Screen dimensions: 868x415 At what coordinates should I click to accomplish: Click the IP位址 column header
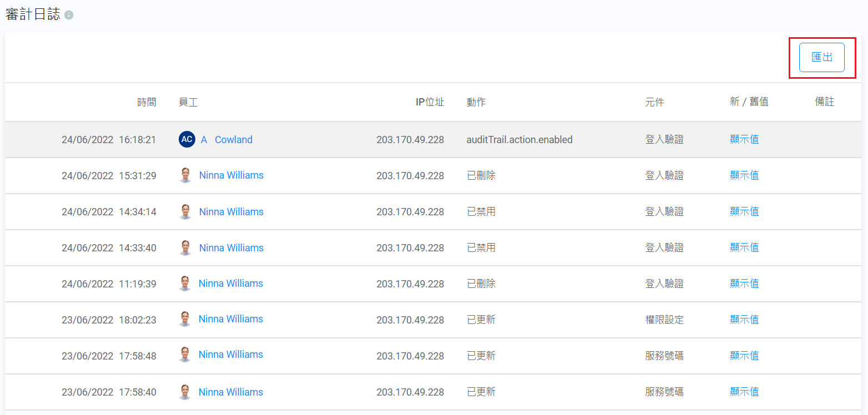[x=430, y=102]
